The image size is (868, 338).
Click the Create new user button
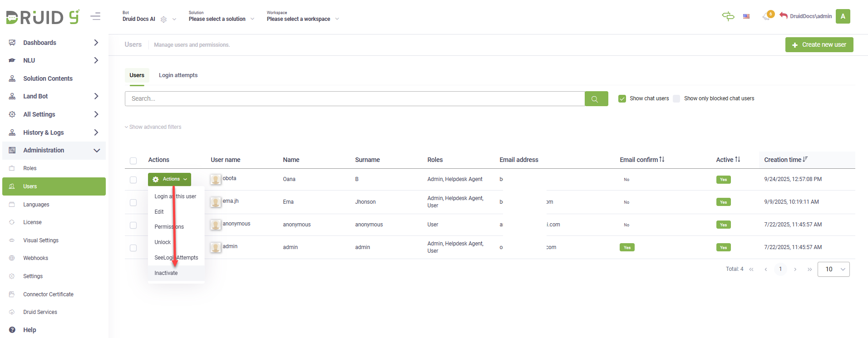pyautogui.click(x=819, y=45)
